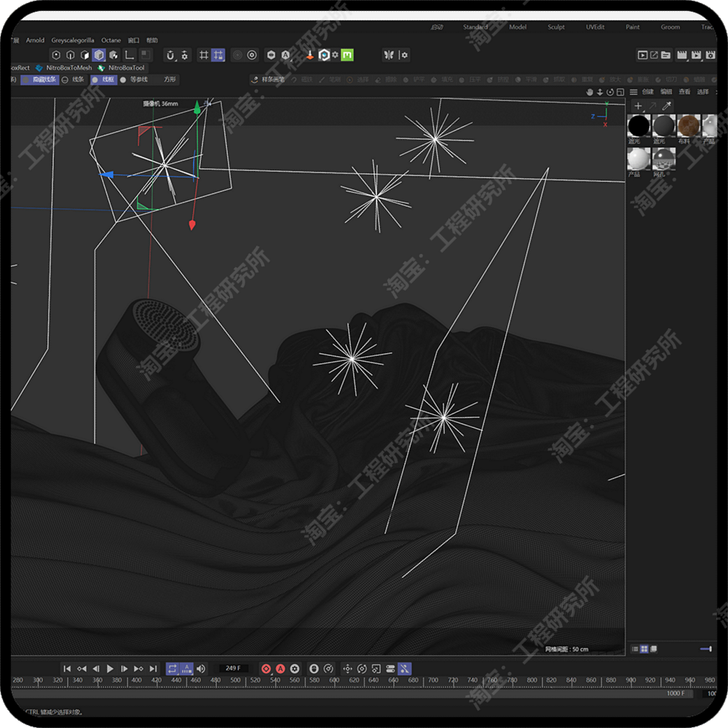Switch to the Model layout tab
This screenshot has width=728, height=728.
tap(517, 27)
